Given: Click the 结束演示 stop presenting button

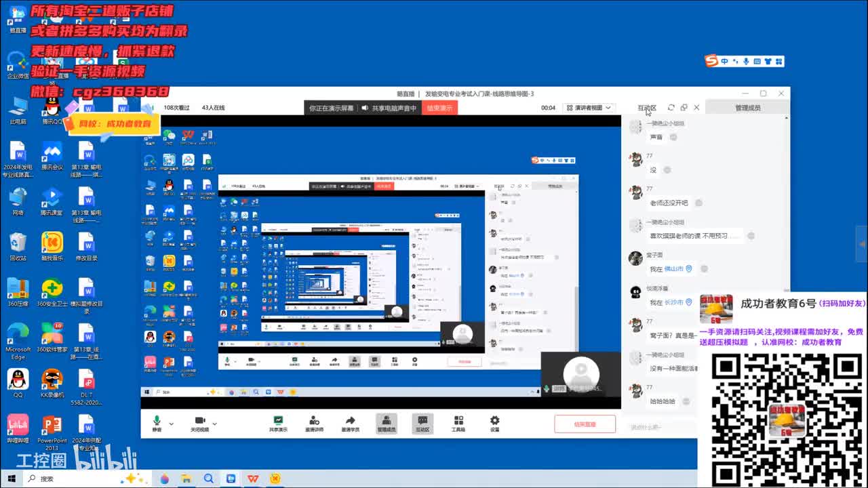Looking at the screenshot, I should pos(439,108).
